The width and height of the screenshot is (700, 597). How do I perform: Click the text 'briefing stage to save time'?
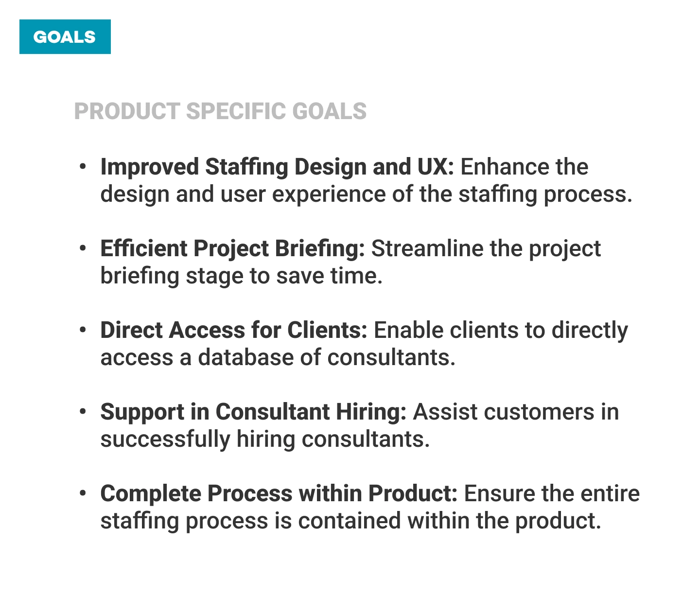click(241, 276)
